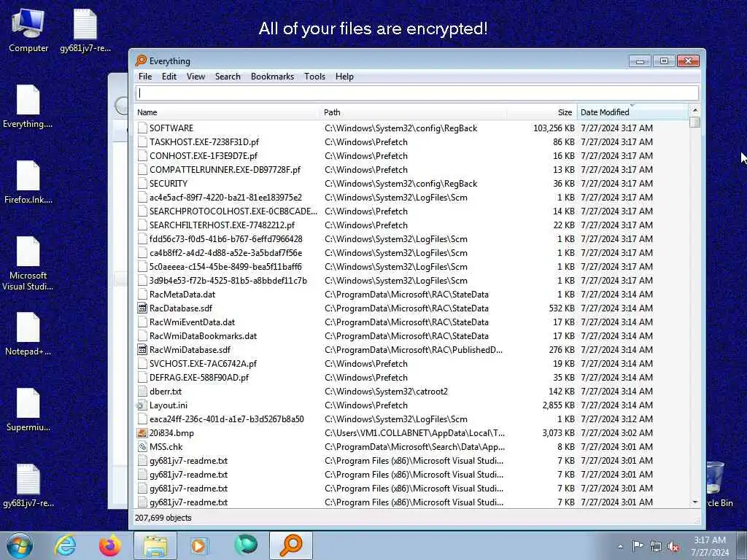747x560 pixels.
Task: Select the SOFTWARE file row
Action: pos(411,128)
